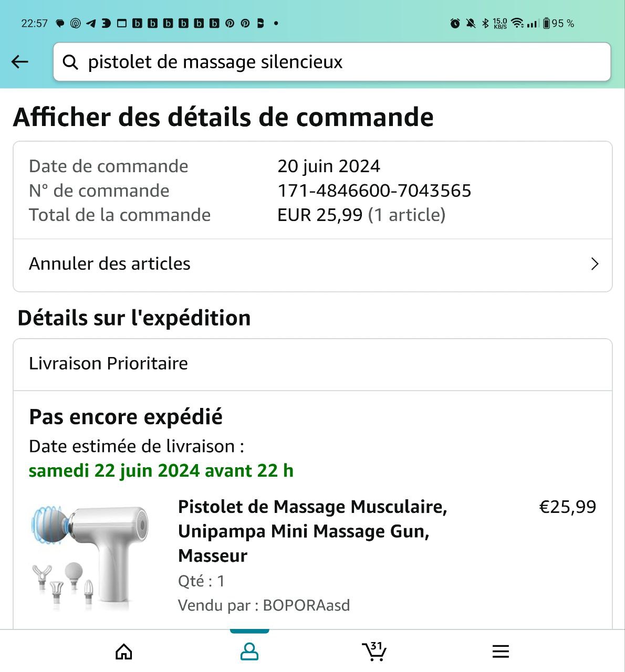Open the hamburger menu

[x=501, y=652]
